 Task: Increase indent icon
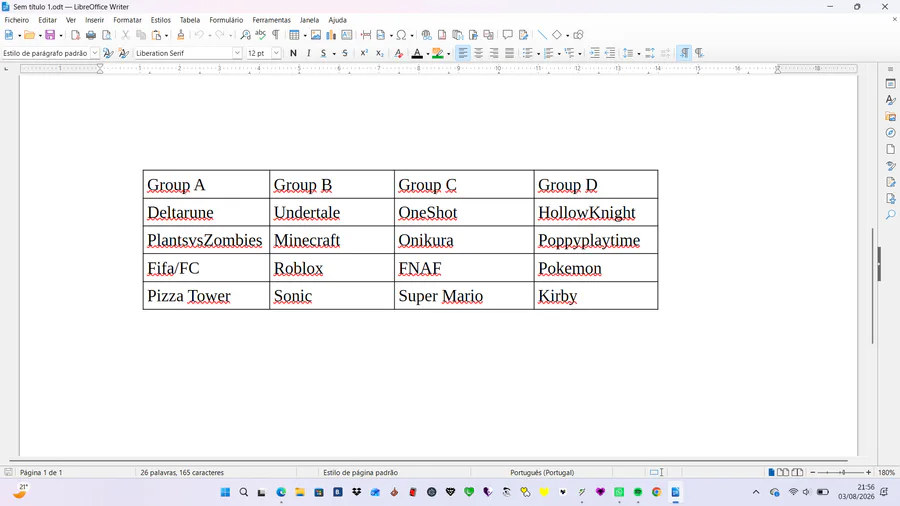coord(595,53)
